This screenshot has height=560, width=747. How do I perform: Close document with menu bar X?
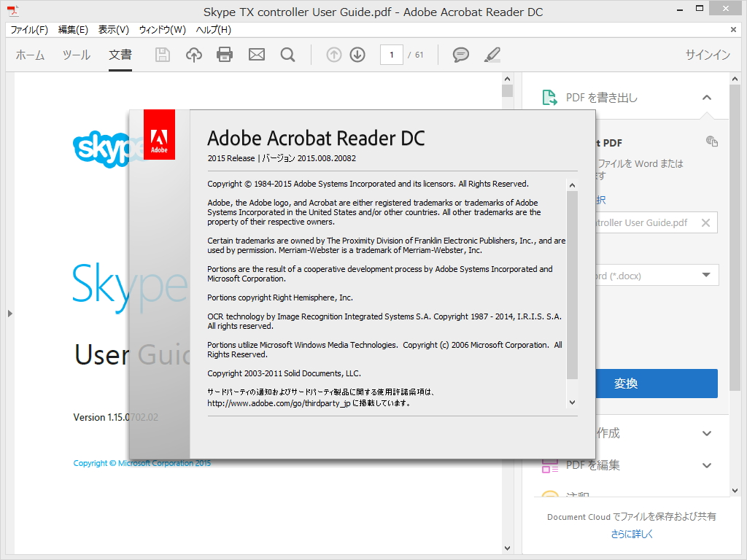click(733, 29)
